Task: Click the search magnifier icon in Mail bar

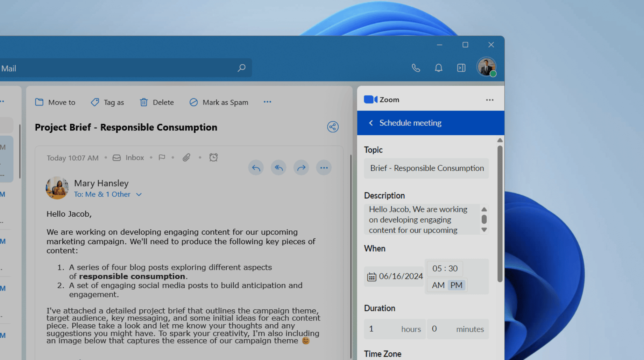Action: pos(241,68)
